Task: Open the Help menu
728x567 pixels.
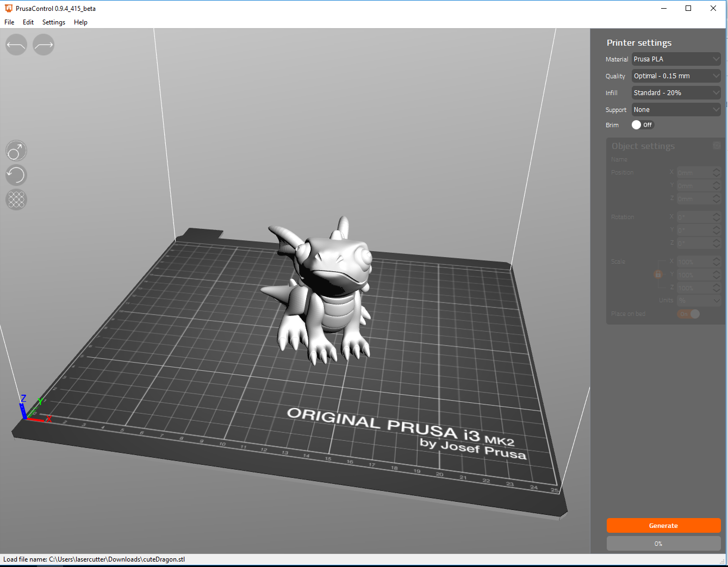Action: (x=80, y=22)
